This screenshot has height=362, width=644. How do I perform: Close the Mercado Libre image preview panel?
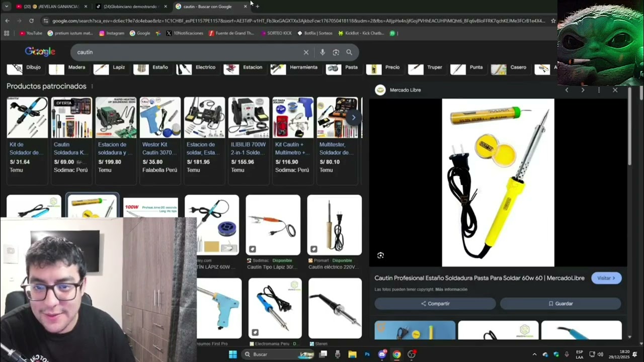tap(615, 90)
